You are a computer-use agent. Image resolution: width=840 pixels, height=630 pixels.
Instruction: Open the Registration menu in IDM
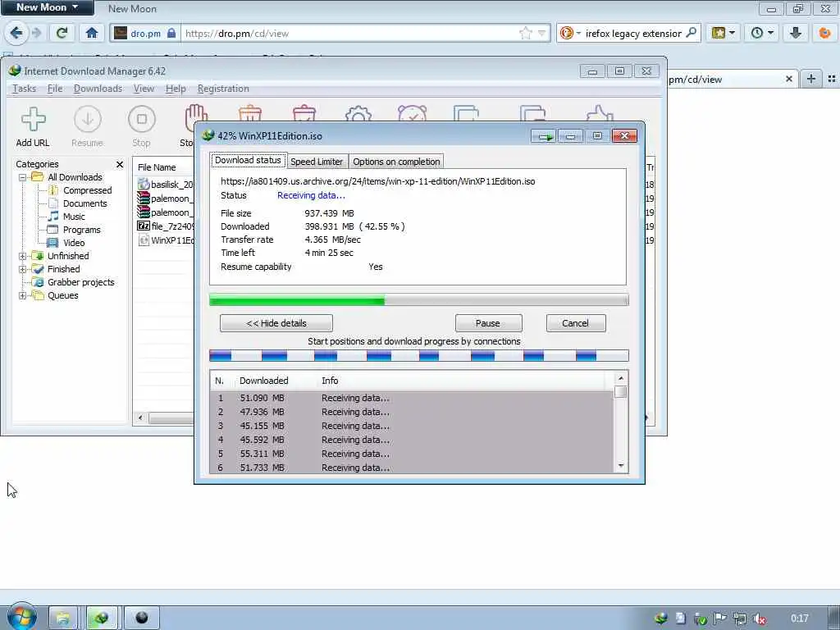[x=223, y=89]
